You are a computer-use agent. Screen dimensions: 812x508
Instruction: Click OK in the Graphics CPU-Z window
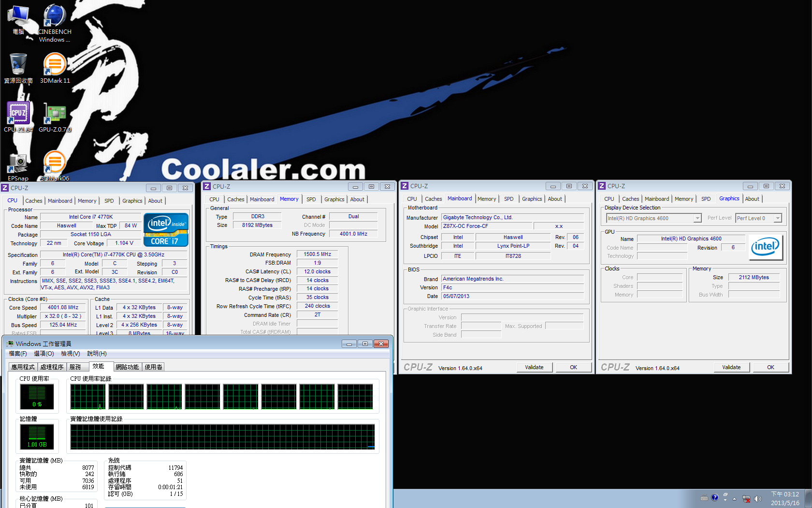770,367
